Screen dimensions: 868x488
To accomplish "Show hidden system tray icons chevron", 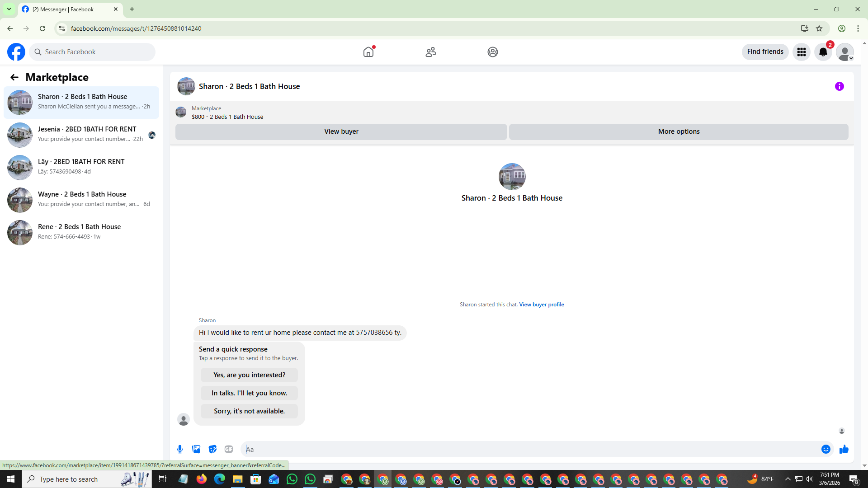I will coord(788,479).
